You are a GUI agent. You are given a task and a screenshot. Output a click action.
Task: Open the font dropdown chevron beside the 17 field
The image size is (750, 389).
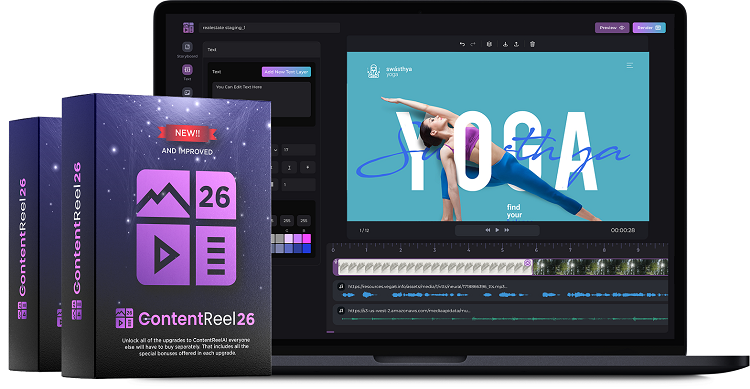tap(275, 150)
